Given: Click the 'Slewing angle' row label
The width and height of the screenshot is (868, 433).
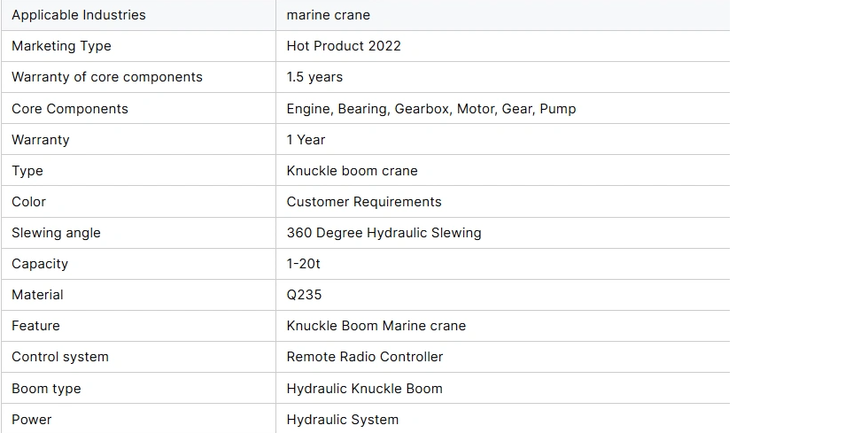Looking at the screenshot, I should click(56, 233).
